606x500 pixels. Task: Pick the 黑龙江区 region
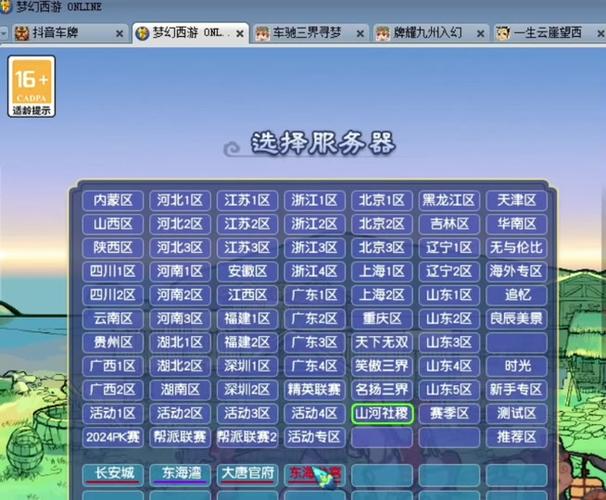pyautogui.click(x=449, y=200)
